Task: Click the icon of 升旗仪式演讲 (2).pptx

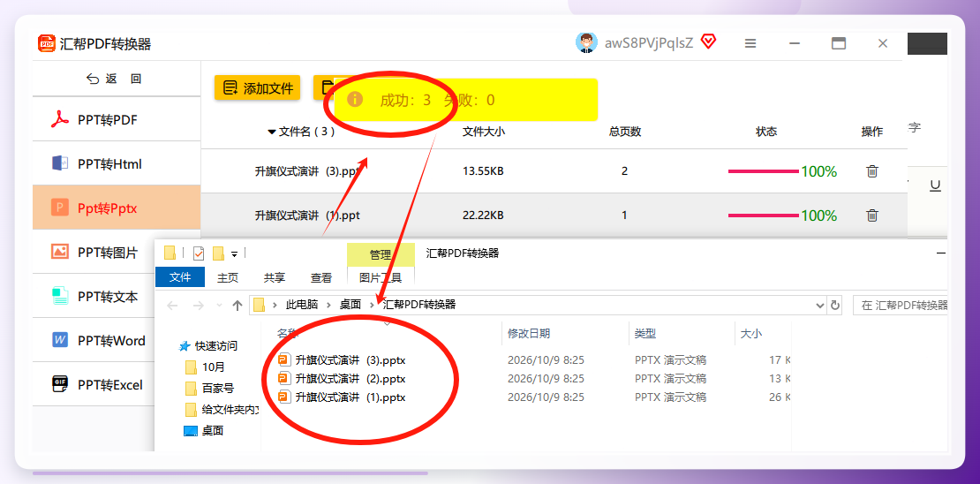Action: 284,378
